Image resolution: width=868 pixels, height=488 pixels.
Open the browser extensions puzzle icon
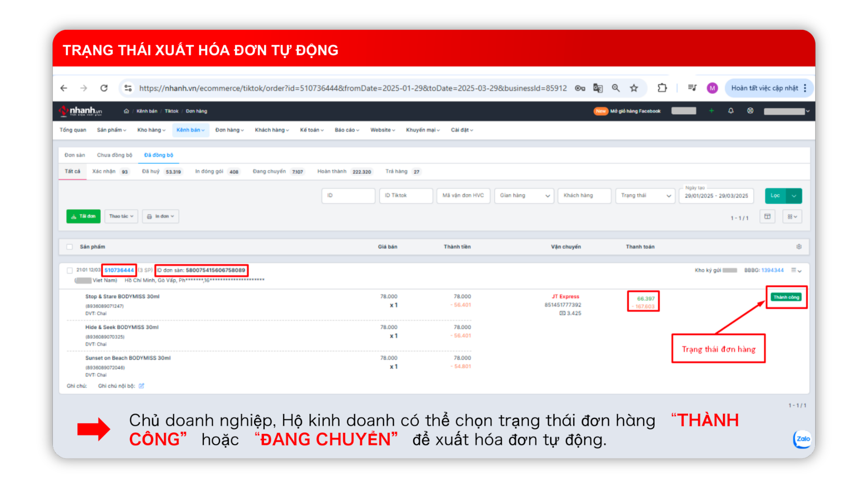(662, 88)
